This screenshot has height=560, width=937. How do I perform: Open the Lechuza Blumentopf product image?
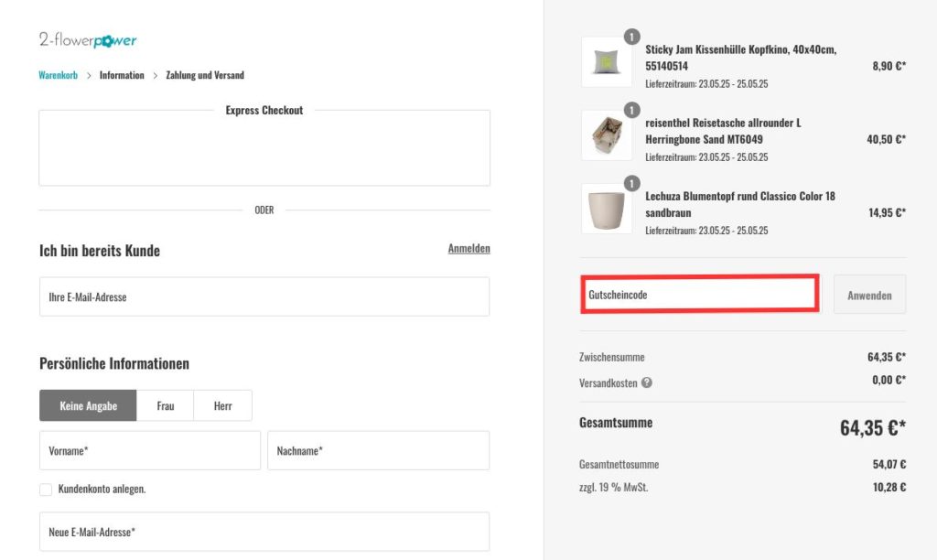pos(607,209)
